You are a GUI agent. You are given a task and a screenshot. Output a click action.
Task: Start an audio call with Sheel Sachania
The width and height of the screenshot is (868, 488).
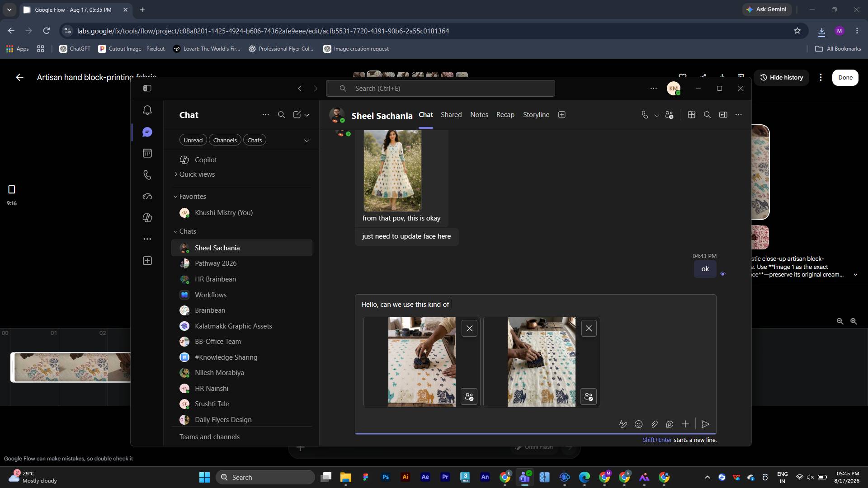[x=645, y=115]
